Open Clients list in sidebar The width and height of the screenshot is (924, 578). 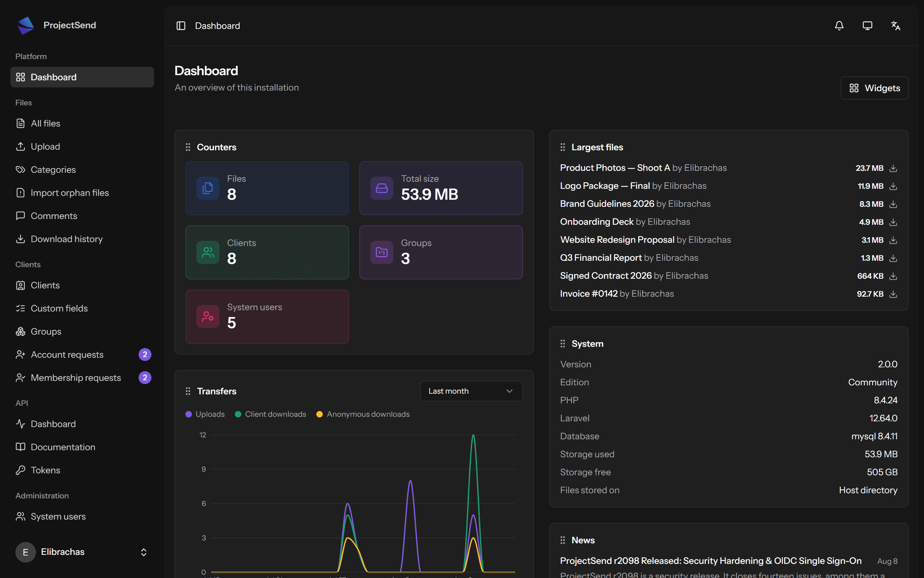[82, 285]
